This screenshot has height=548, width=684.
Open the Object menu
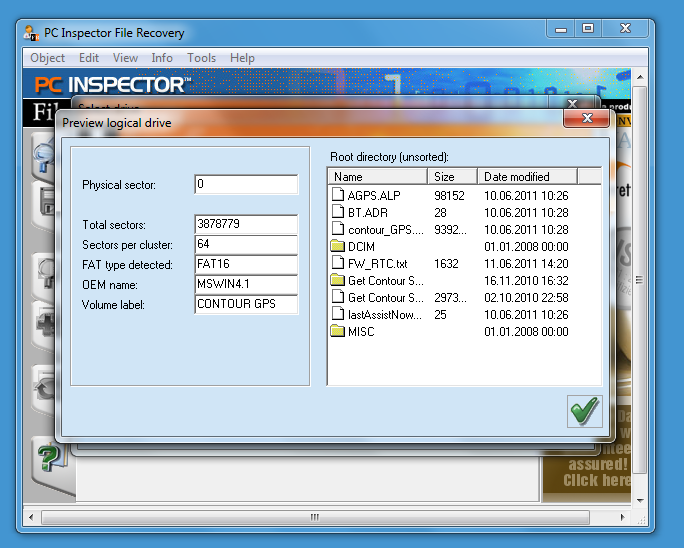click(x=47, y=58)
